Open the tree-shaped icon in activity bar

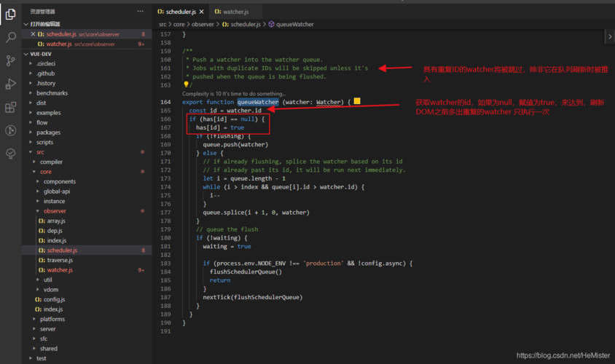coord(11,153)
